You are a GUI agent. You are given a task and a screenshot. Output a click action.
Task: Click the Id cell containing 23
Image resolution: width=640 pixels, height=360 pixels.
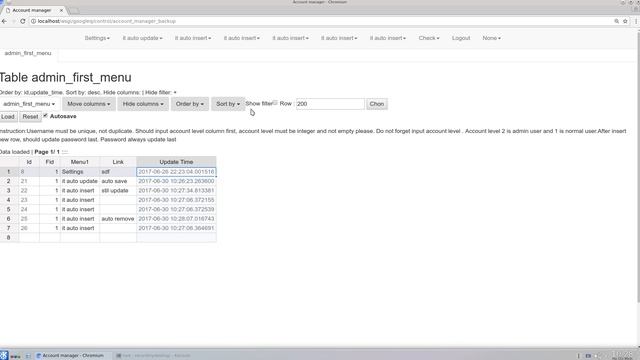(x=29, y=200)
